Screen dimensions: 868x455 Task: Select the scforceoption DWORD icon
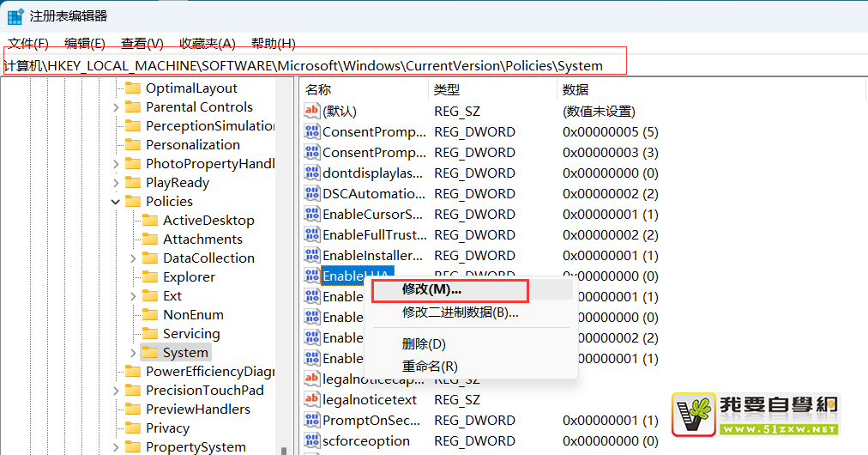click(312, 441)
